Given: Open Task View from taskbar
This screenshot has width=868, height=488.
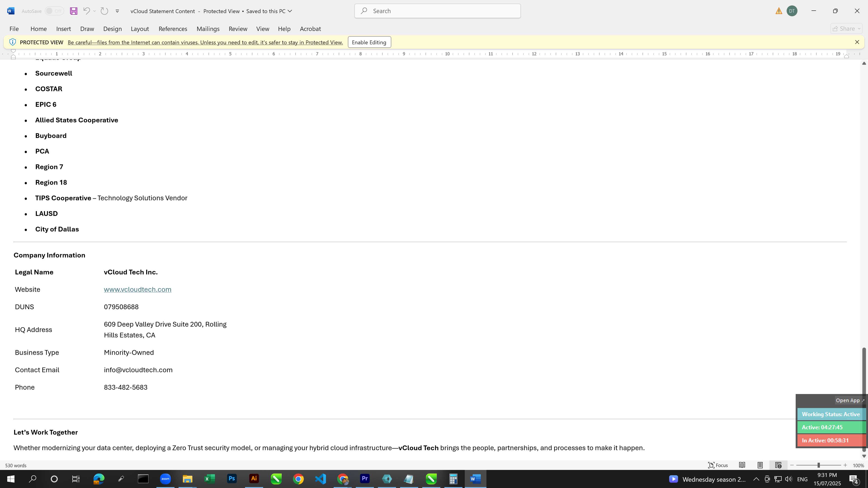Looking at the screenshot, I should pyautogui.click(x=76, y=479).
